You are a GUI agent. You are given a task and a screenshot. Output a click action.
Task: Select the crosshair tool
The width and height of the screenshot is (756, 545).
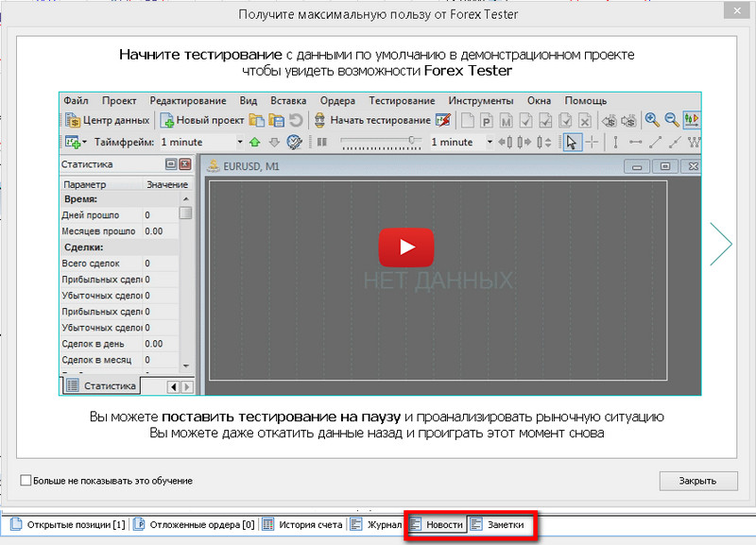coord(592,142)
